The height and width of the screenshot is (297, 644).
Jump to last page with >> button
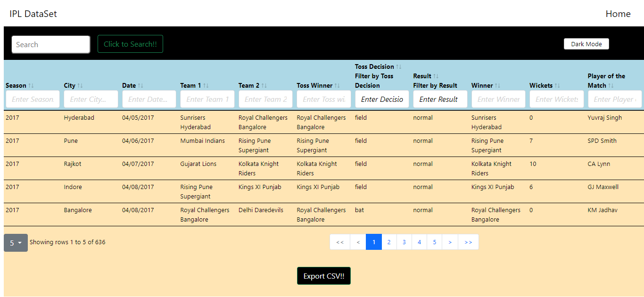(x=468, y=242)
